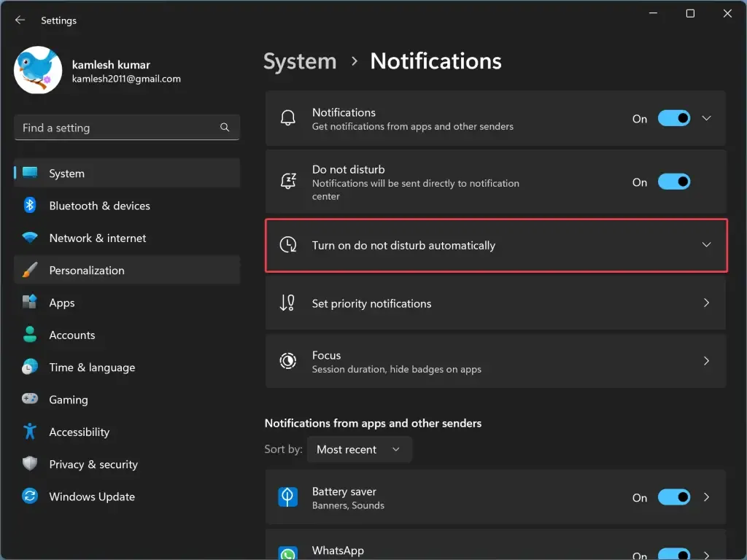747x560 pixels.
Task: Toggle the Do not disturb switch
Action: point(673,182)
